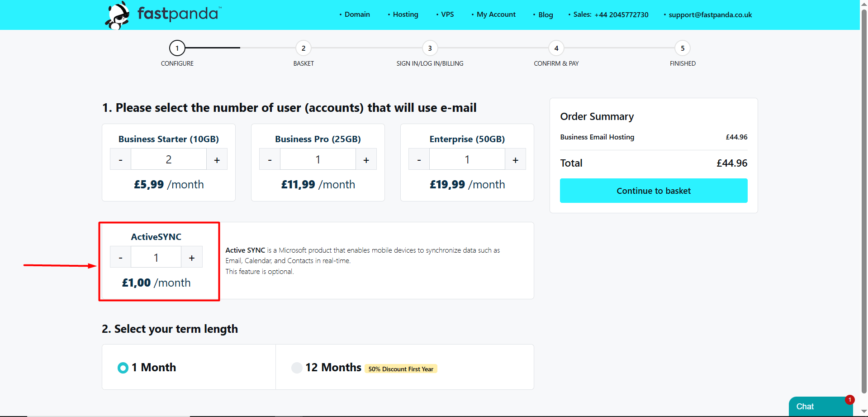The width and height of the screenshot is (868, 417).
Task: Click the Business Pro (25GB) title
Action: [x=318, y=139]
